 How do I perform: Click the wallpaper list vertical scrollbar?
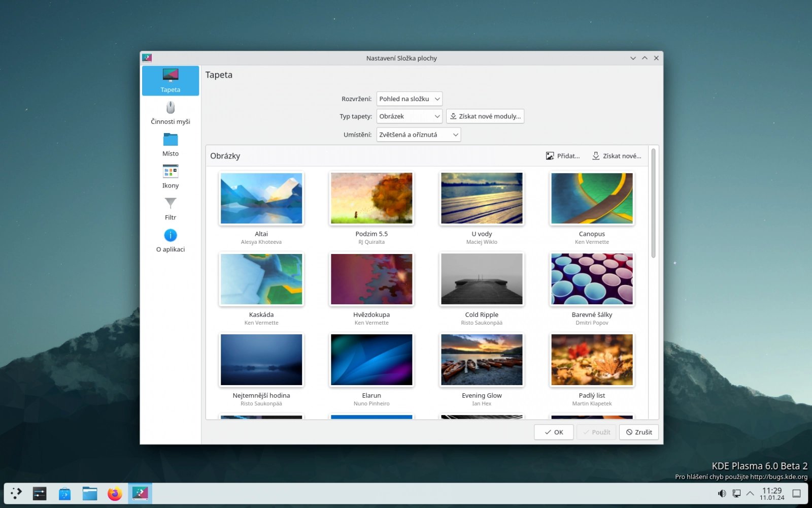pos(653,203)
